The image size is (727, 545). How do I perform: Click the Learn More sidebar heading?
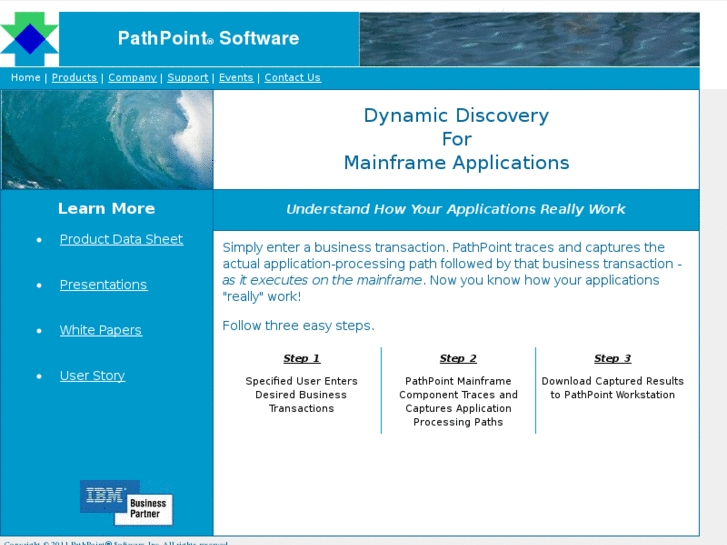(107, 208)
